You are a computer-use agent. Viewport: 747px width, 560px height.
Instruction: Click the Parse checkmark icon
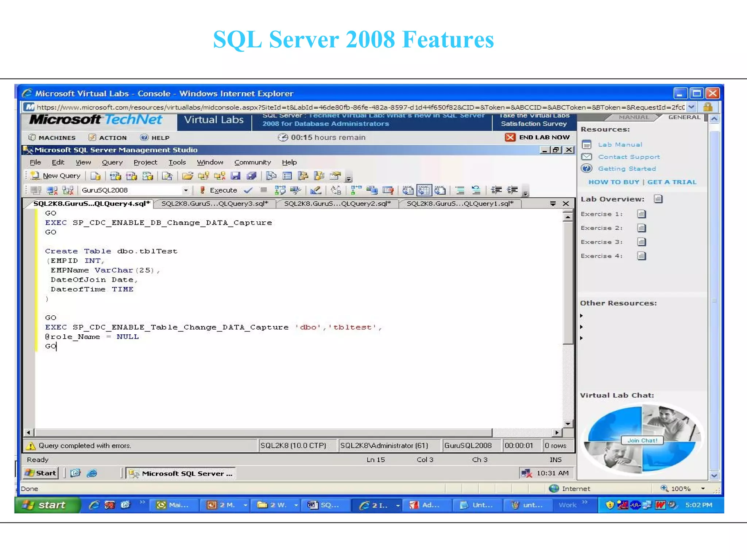[248, 190]
